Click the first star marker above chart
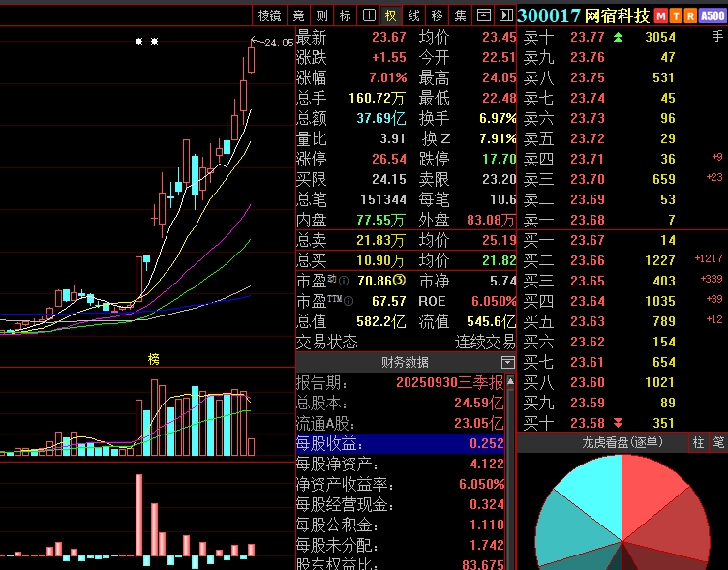 coord(138,42)
